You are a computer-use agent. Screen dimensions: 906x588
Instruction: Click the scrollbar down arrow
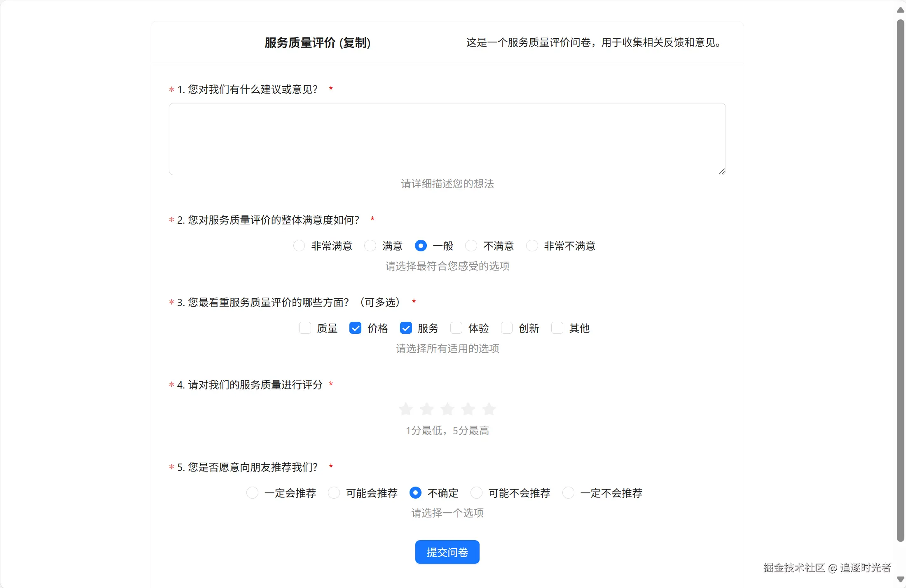click(901, 579)
